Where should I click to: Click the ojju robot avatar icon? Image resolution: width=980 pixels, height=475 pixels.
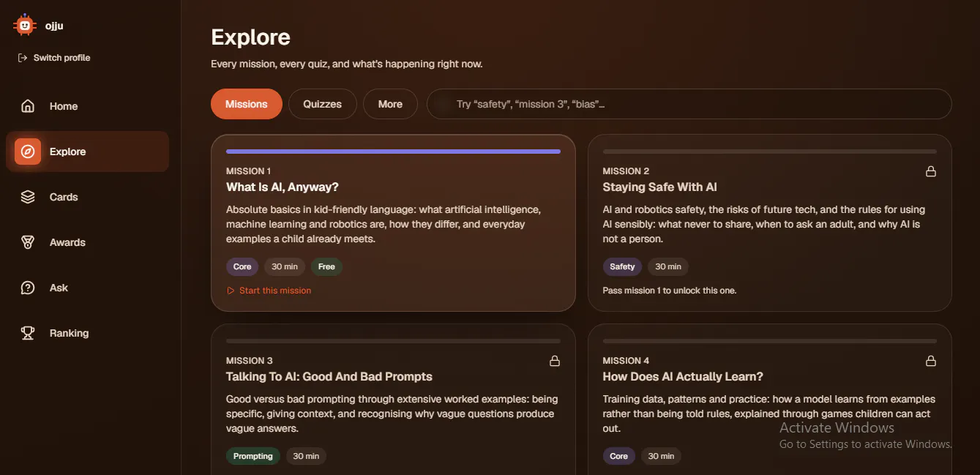pos(25,26)
